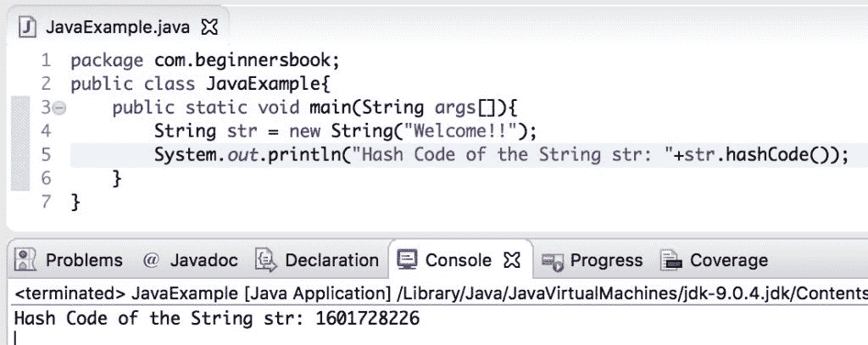
Task: Close the Console view
Action: coord(512,259)
